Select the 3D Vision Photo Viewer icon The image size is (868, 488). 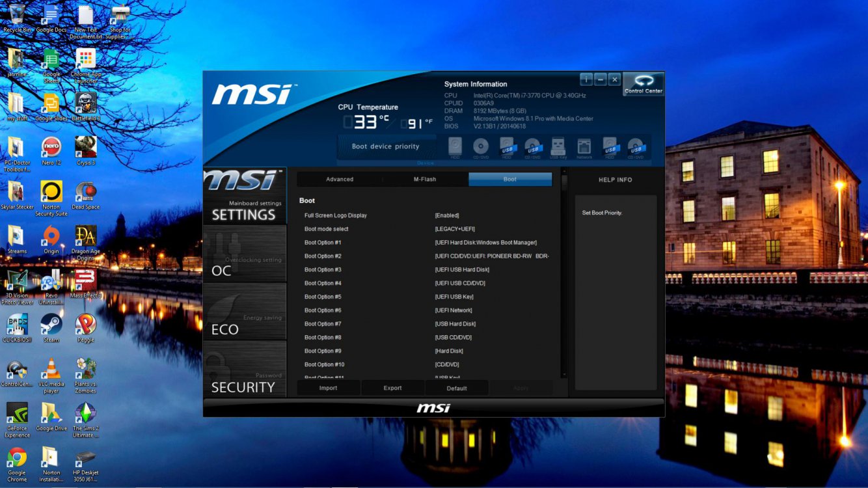click(17, 288)
